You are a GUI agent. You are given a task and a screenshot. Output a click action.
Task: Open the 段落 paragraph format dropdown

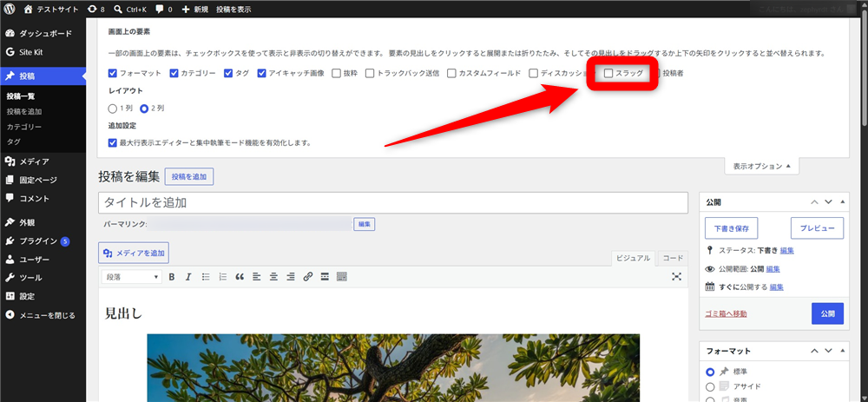[132, 276]
